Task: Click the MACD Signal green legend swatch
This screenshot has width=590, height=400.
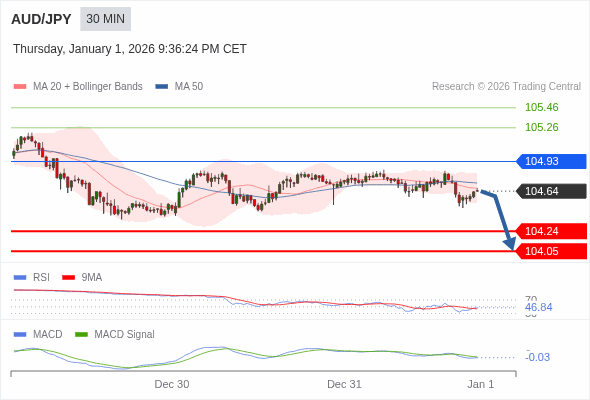Action: coord(81,335)
